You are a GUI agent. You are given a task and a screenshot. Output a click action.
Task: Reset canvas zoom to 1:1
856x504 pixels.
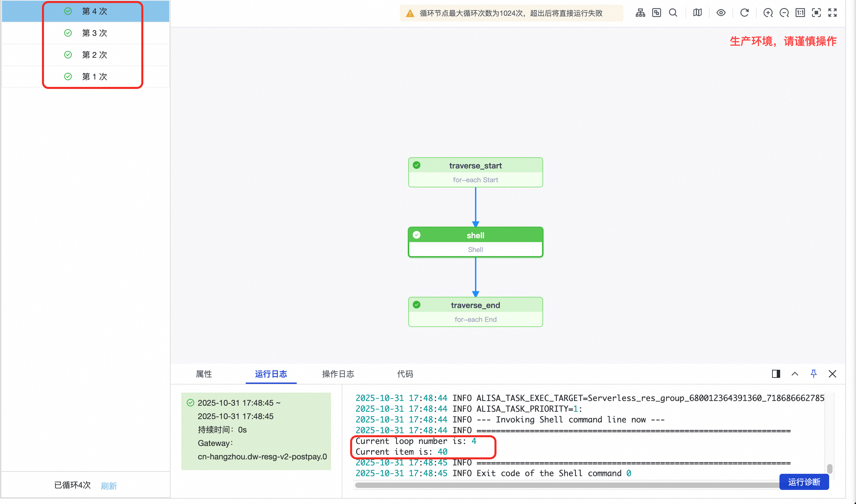click(x=800, y=13)
